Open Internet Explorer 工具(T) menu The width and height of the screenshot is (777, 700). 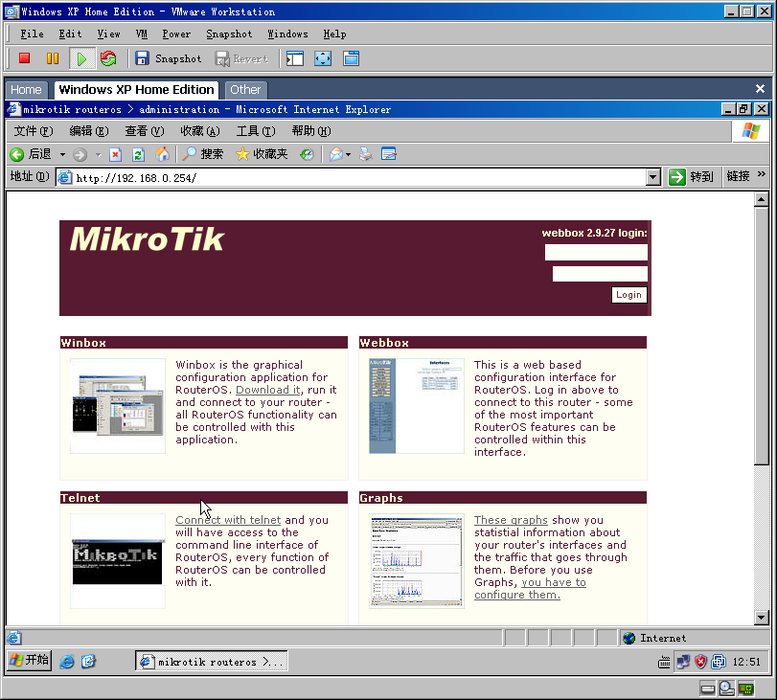pos(256,131)
